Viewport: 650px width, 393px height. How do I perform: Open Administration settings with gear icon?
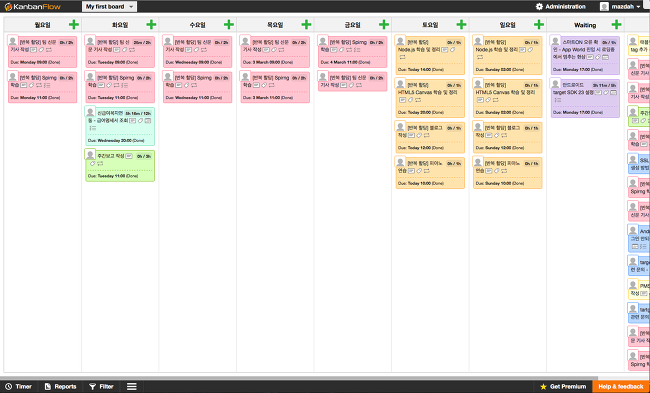click(560, 6)
